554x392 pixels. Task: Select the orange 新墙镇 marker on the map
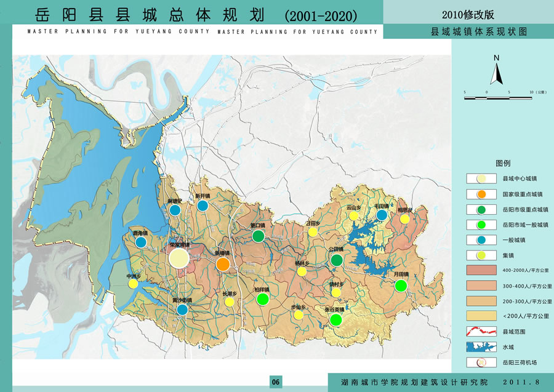[223, 264]
